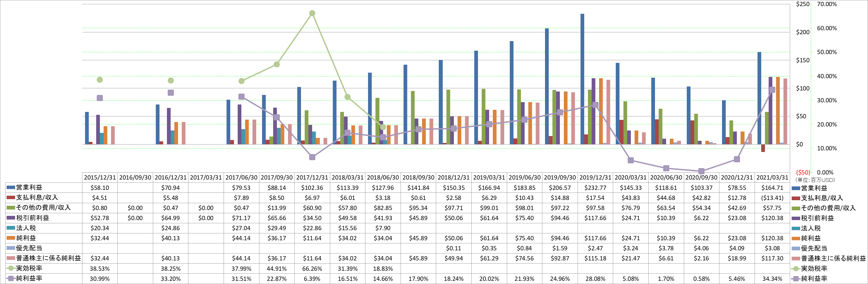
Task: Click the negative red 2021/03/31 interest bar
Action: 763,148
